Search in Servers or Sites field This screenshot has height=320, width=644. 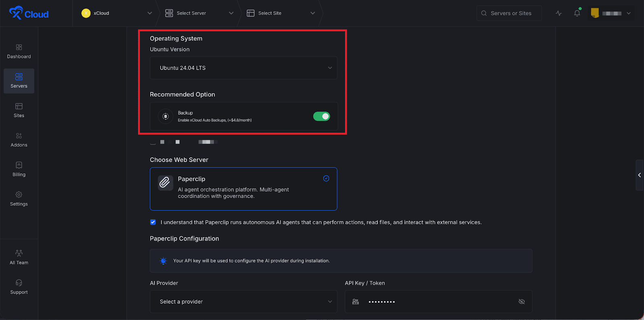pos(509,13)
